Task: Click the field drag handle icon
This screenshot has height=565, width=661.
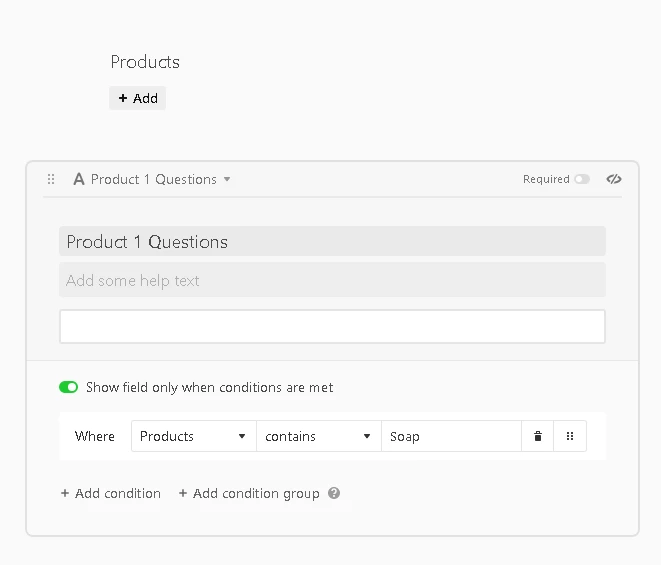Action: tap(51, 179)
